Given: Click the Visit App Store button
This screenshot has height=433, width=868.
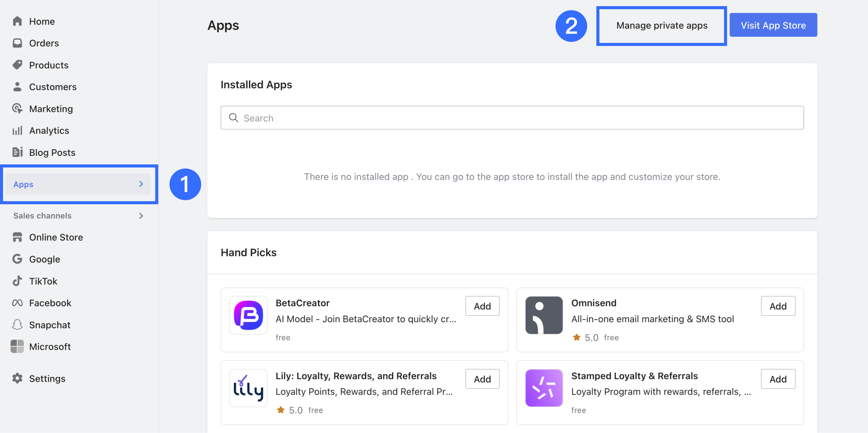Looking at the screenshot, I should pos(773,25).
